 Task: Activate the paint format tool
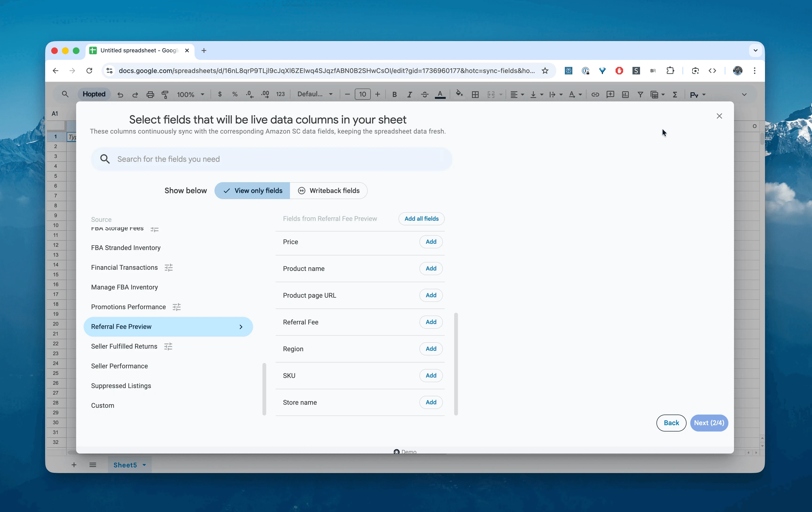click(x=165, y=95)
